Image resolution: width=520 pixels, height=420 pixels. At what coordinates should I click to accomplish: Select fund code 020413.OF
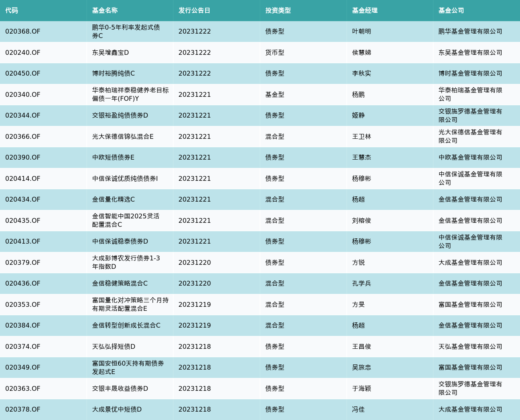23,242
